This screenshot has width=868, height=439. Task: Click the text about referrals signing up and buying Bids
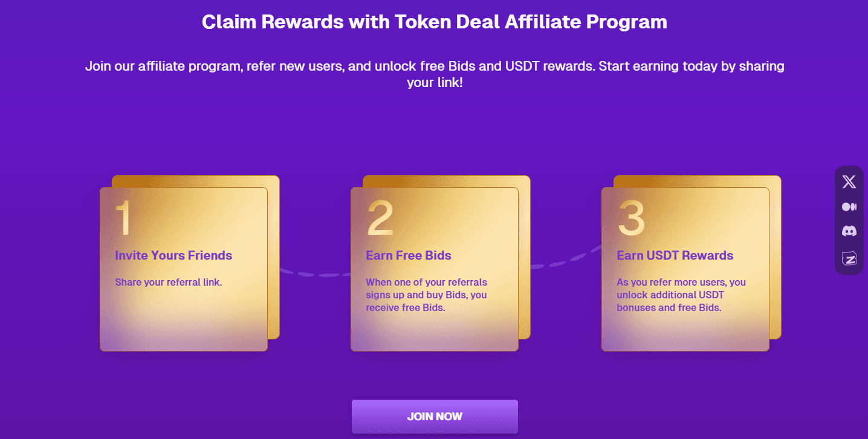click(426, 295)
